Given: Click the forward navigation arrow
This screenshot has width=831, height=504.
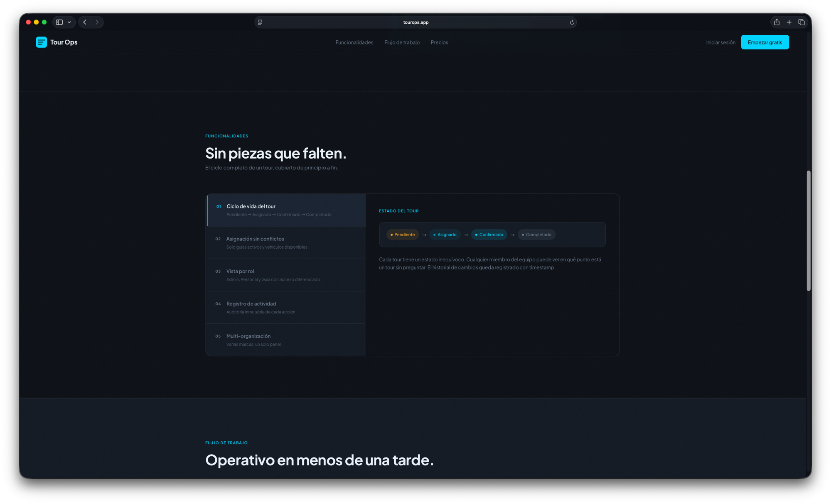Looking at the screenshot, I should coord(97,22).
